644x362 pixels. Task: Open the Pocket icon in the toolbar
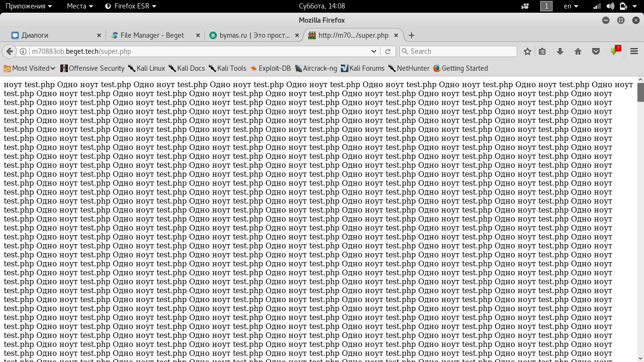596,51
